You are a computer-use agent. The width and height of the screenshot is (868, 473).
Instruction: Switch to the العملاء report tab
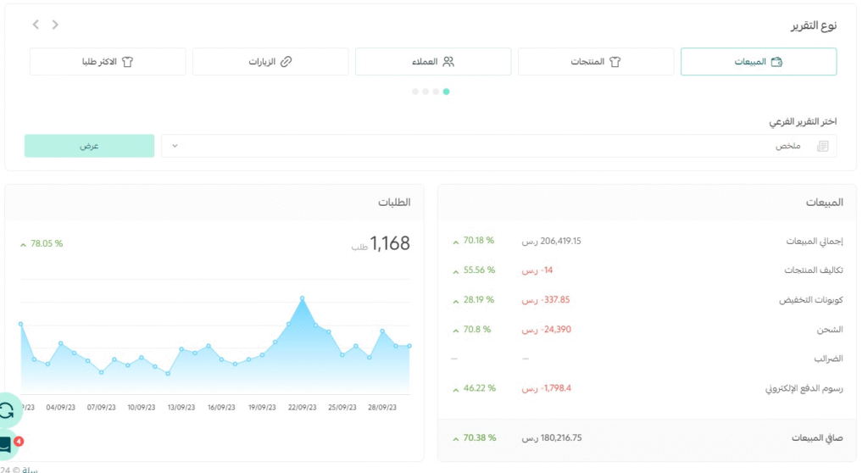433,62
